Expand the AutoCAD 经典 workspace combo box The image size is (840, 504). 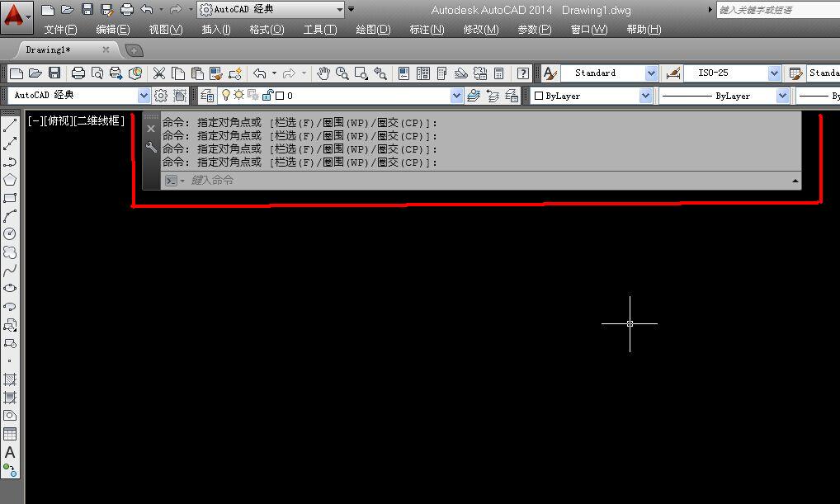coord(144,96)
